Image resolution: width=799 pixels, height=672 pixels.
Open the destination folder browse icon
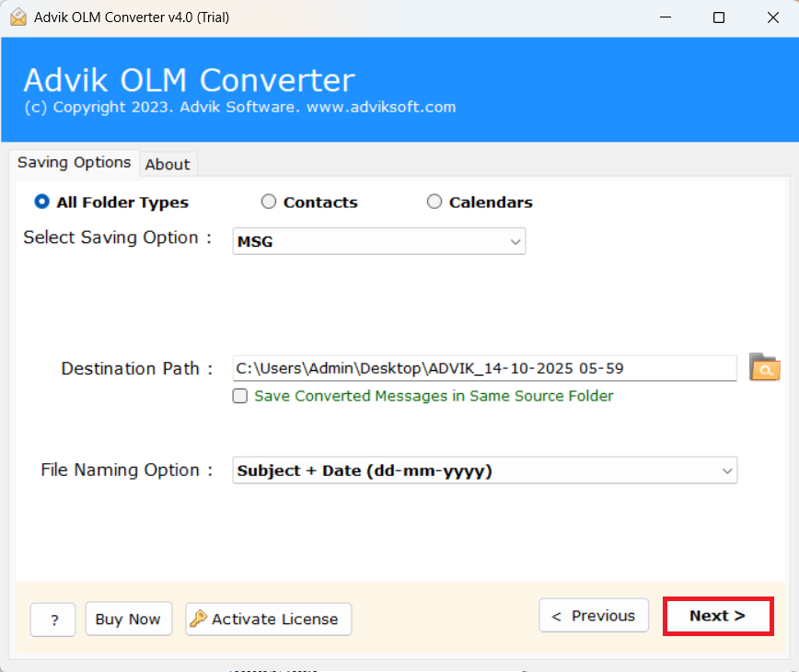[764, 367]
